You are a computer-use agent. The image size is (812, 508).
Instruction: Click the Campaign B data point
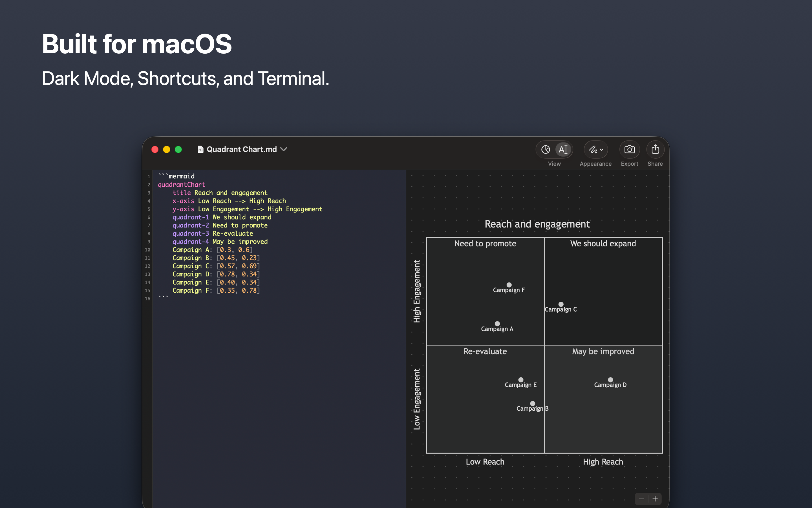click(533, 404)
